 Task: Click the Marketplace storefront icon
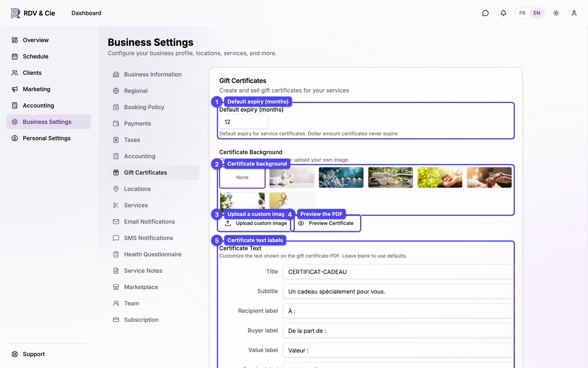tap(116, 287)
